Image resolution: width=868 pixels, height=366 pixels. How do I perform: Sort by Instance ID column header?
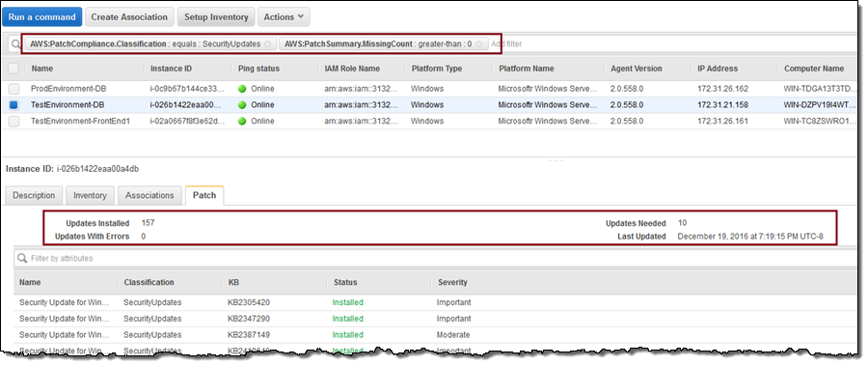(x=171, y=69)
